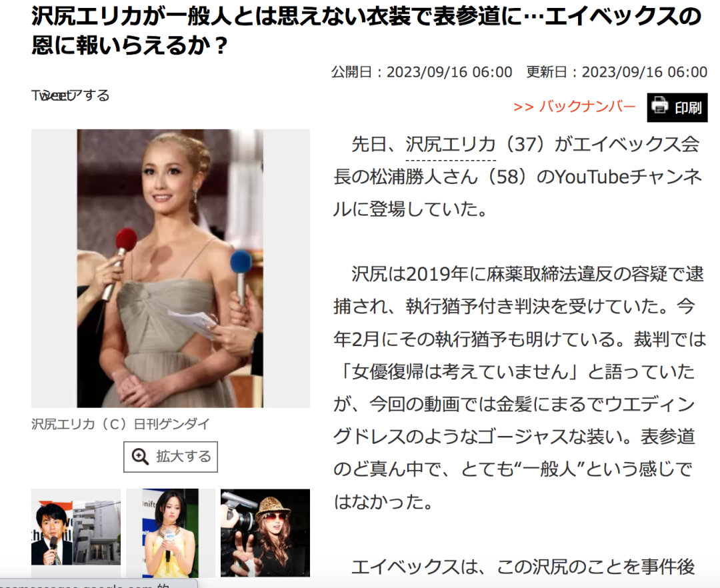
Task: Click the printer icon in the 印刷 button
Action: [660, 107]
